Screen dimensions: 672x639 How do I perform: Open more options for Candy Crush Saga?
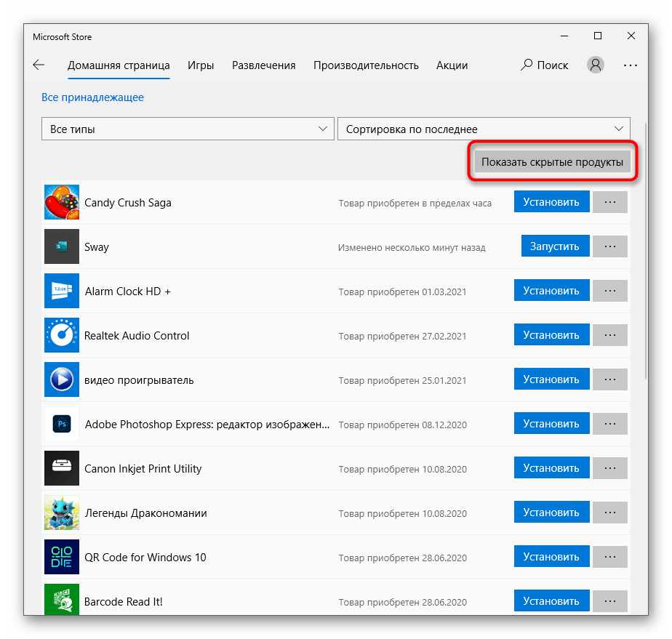click(x=610, y=202)
